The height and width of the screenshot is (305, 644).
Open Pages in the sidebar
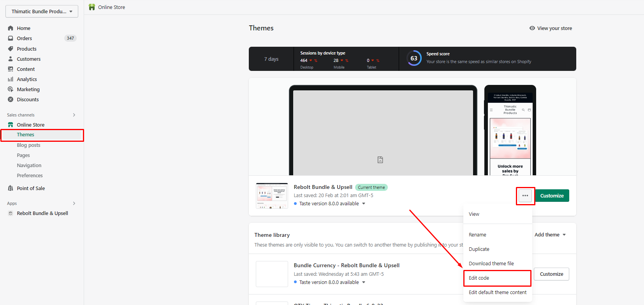point(23,155)
